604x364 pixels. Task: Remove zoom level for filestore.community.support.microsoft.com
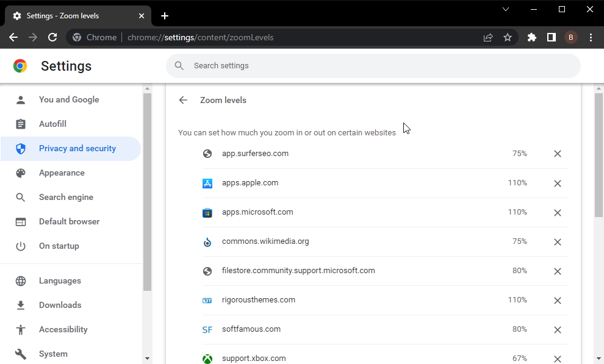(x=558, y=271)
